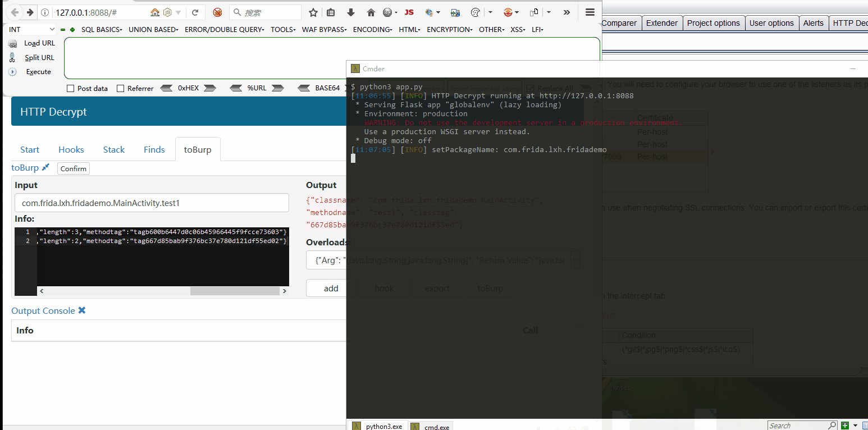Open Burp's User options tab
868x430 pixels.
[x=771, y=23]
